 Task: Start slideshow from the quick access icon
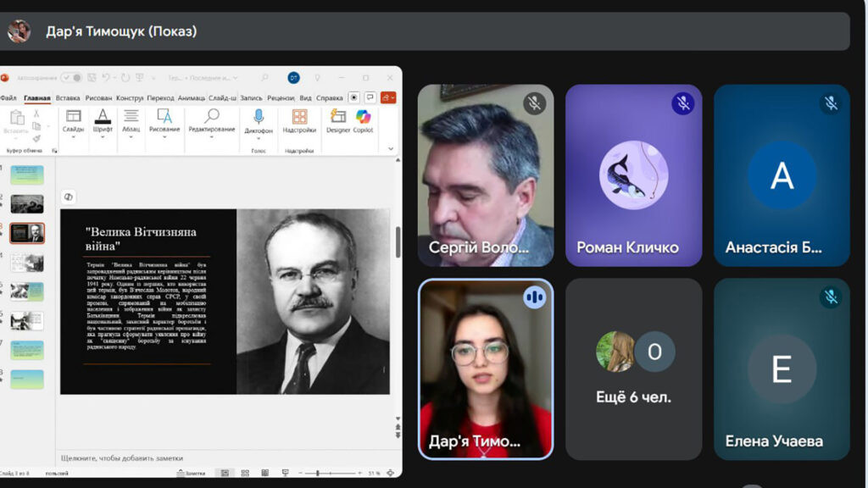click(140, 78)
